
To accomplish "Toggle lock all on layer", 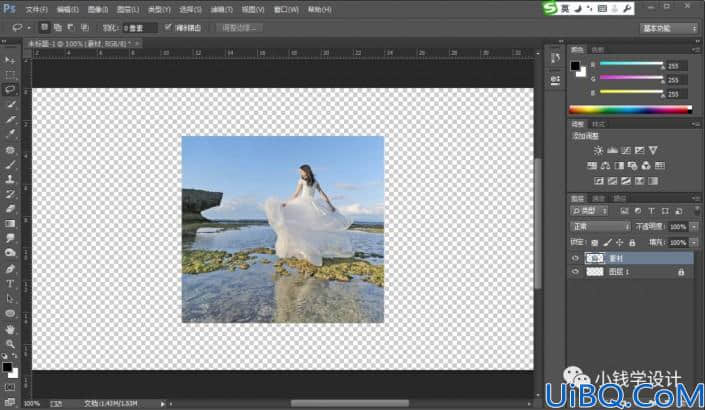I will (x=632, y=243).
